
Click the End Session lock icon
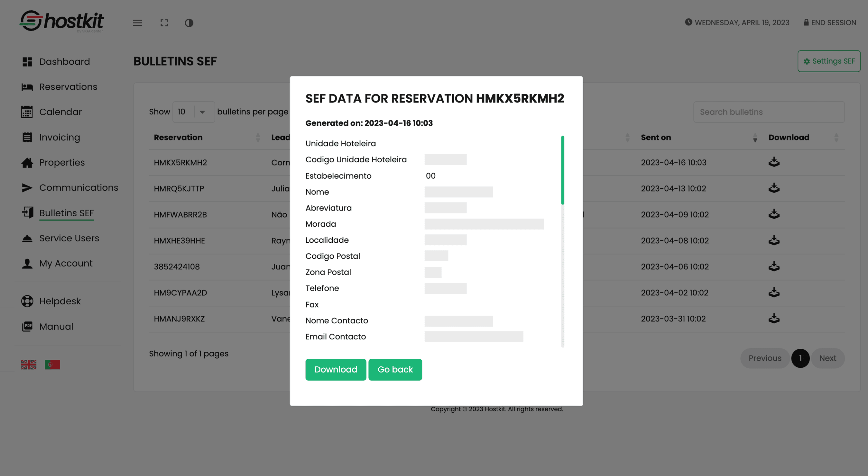click(x=806, y=22)
